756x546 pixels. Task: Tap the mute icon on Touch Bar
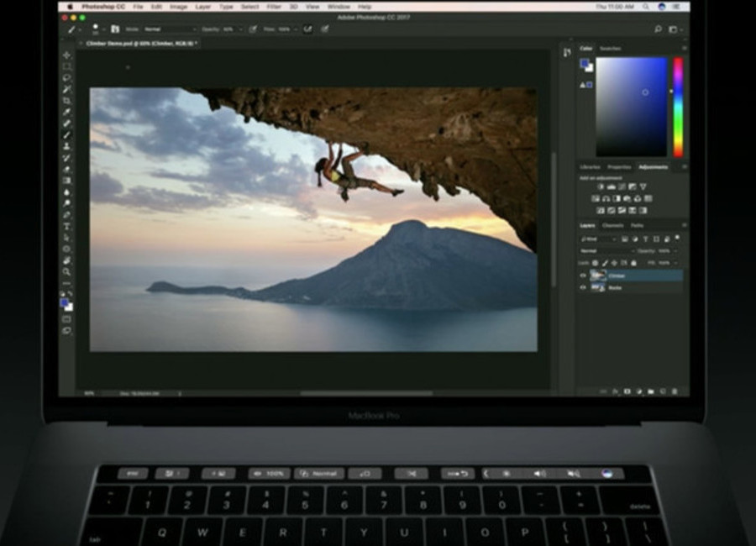[x=573, y=474]
